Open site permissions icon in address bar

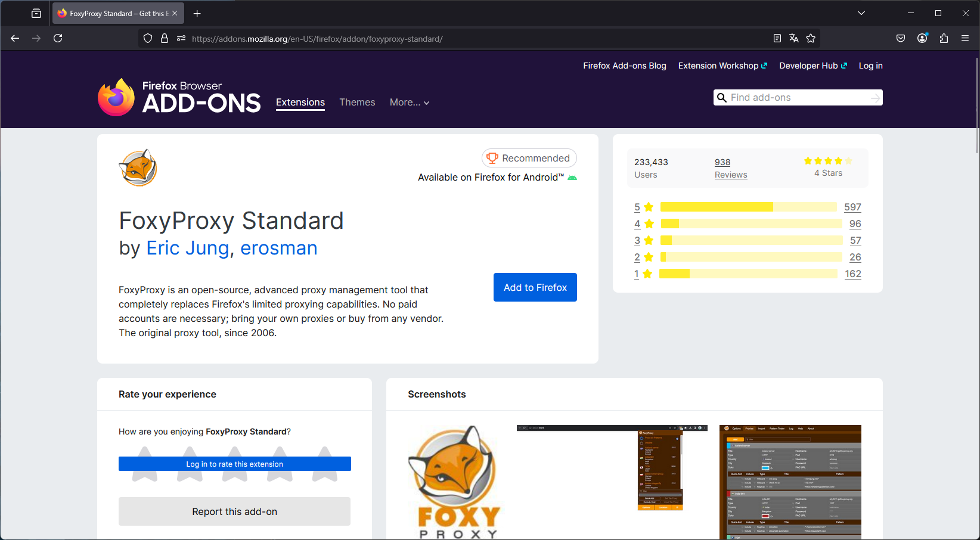pos(181,38)
